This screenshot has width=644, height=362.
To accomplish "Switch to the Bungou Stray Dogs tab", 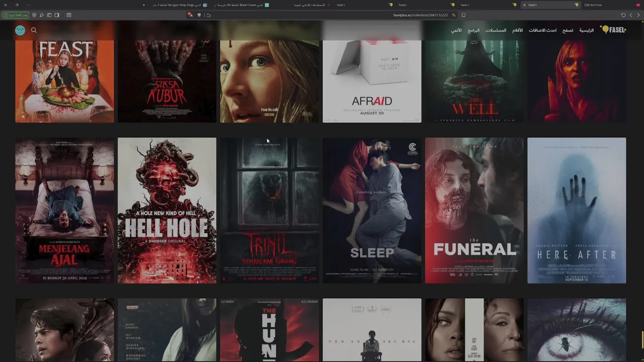I will pyautogui.click(x=179, y=5).
